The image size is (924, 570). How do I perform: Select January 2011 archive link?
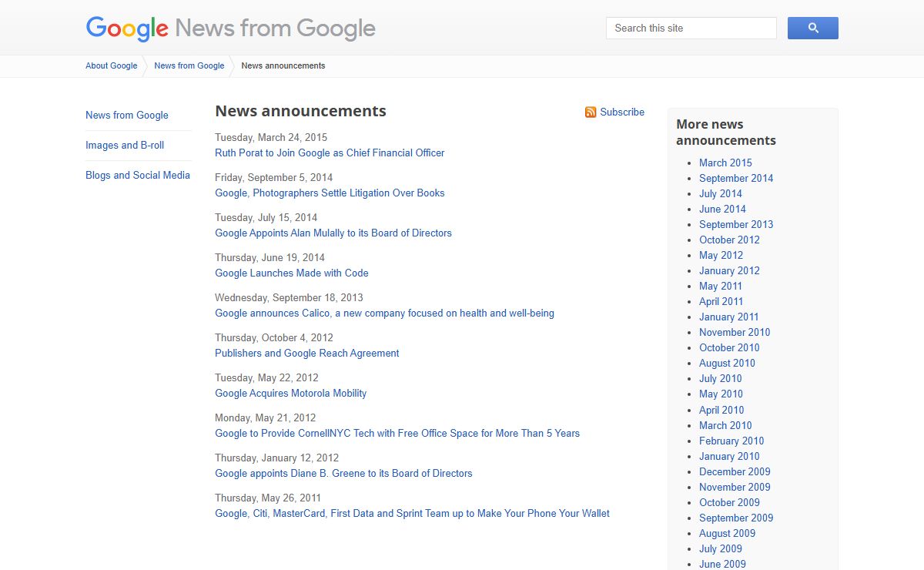[x=729, y=317]
